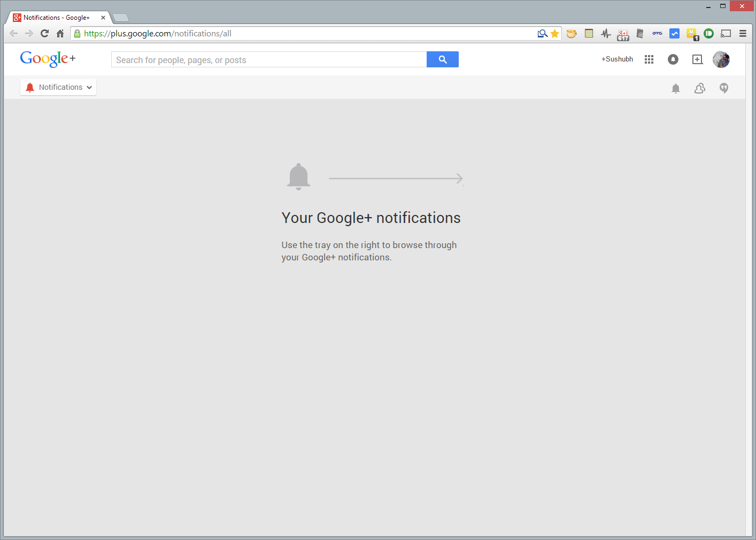The width and height of the screenshot is (756, 540).
Task: Click the Share new post icon
Action: coord(697,59)
